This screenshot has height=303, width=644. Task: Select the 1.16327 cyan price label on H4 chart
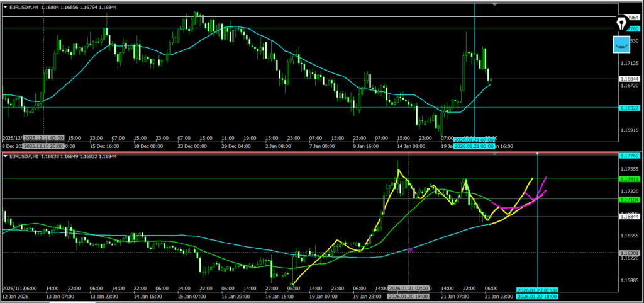pos(630,108)
